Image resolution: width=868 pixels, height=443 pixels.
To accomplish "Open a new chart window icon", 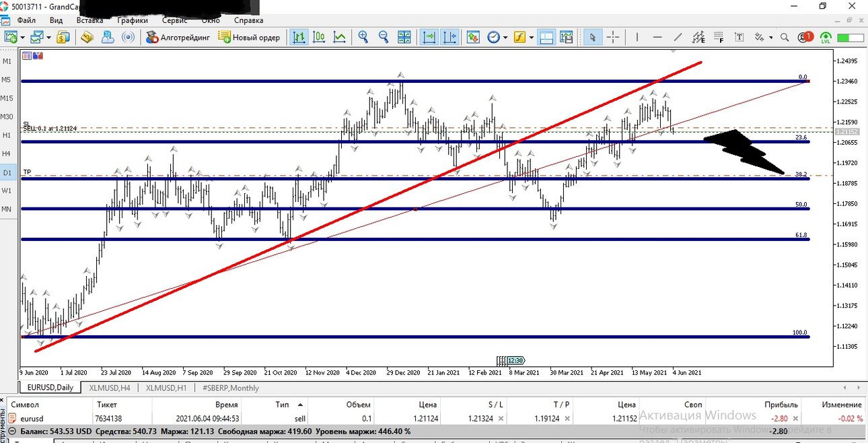I will [10, 37].
